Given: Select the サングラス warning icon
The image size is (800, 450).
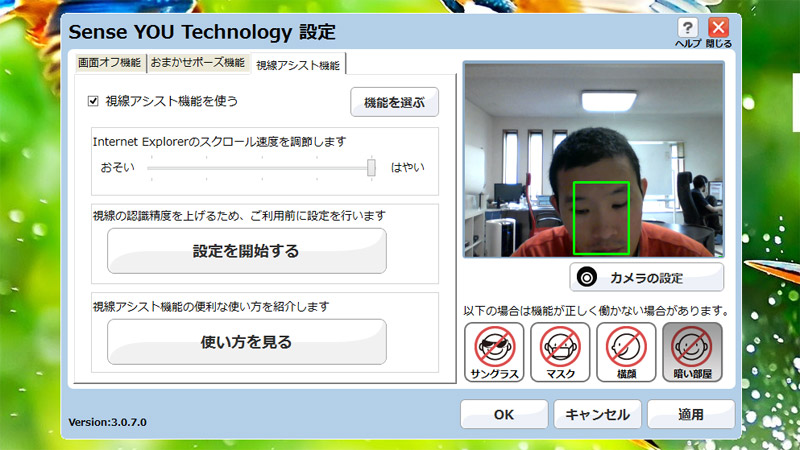Looking at the screenshot, I should pyautogui.click(x=494, y=352).
